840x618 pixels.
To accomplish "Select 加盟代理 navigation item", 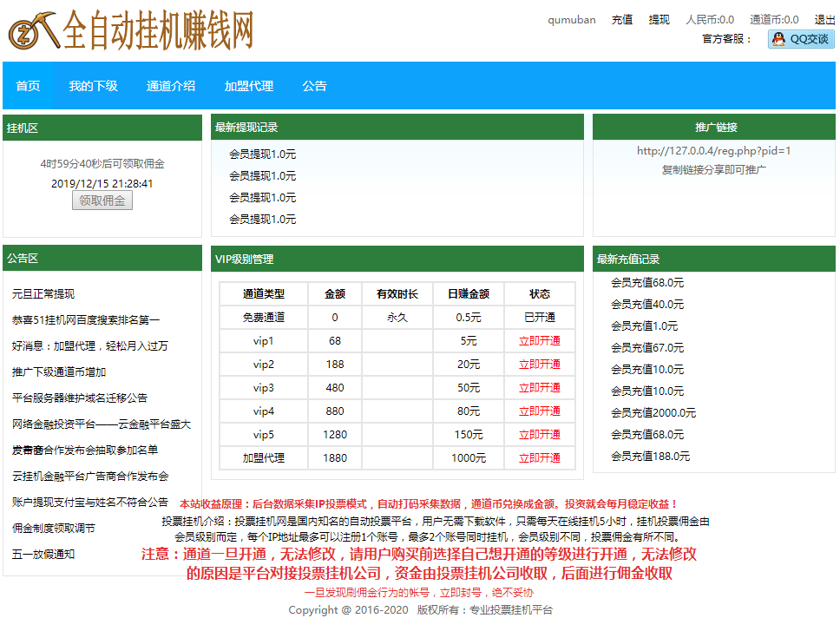I will (248, 86).
